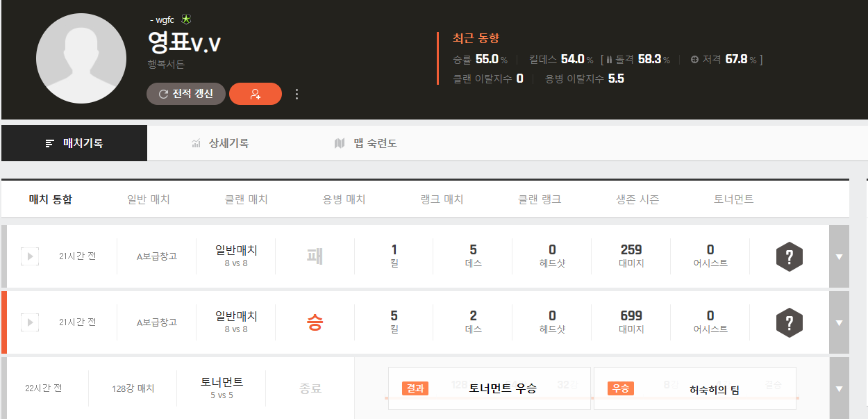Switch to the 상세기록 tab
The width and height of the screenshot is (868, 419).
(x=220, y=143)
